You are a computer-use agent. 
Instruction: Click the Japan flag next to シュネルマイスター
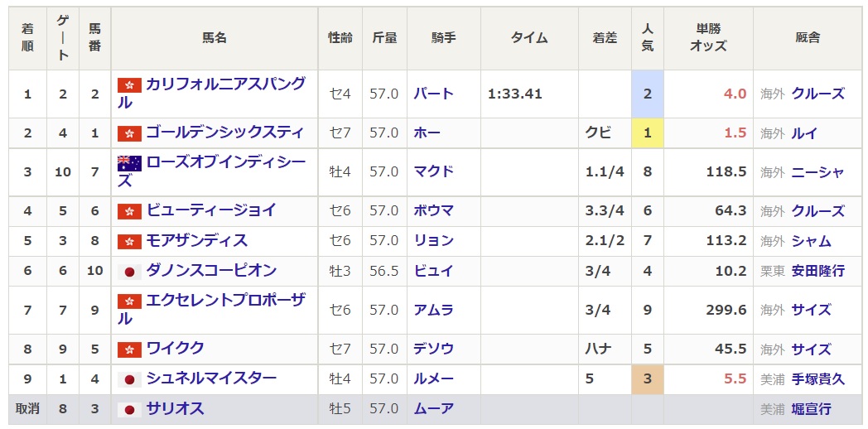tap(129, 379)
